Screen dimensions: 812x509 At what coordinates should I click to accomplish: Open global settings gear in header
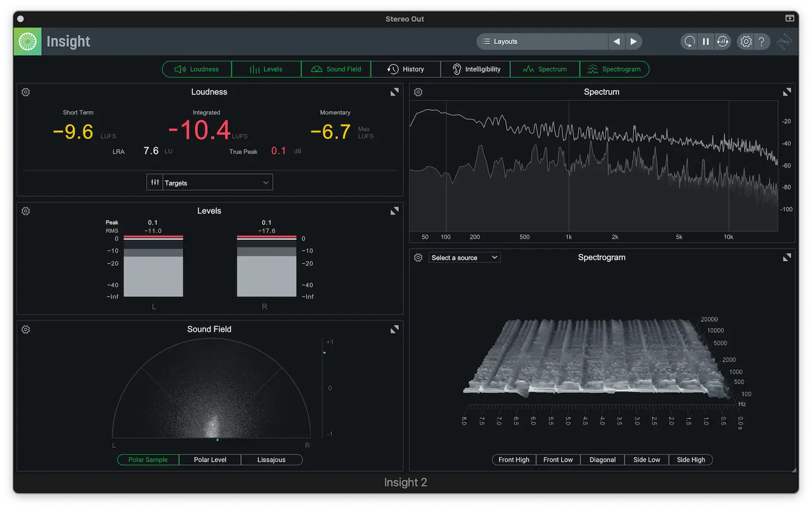tap(745, 42)
